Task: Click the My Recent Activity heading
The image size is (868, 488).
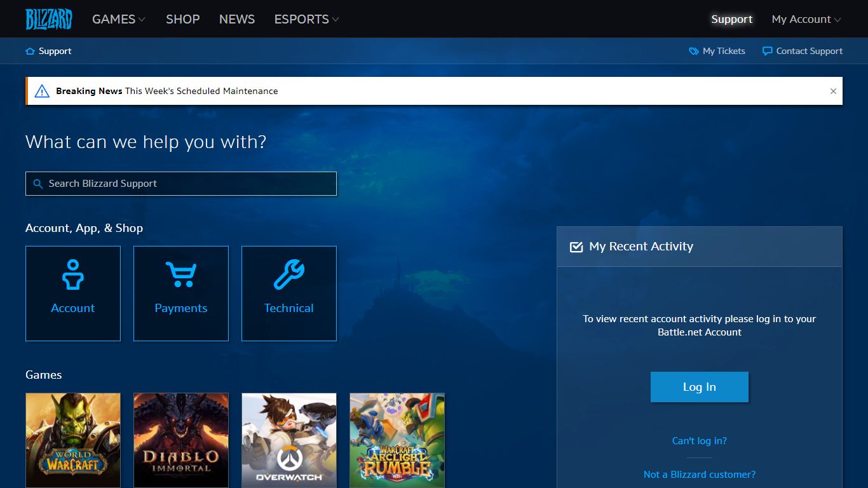Action: click(x=641, y=247)
